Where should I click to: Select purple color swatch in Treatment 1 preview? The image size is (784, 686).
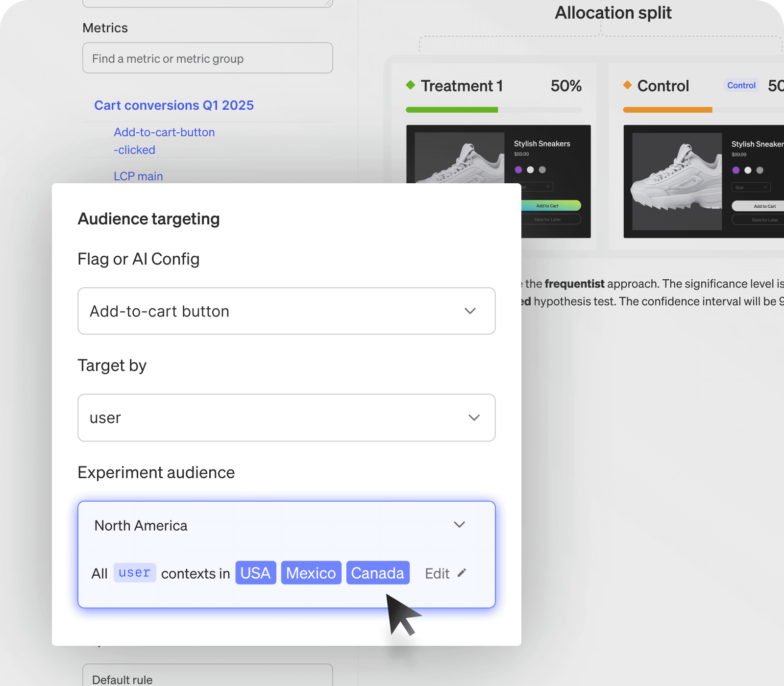pyautogui.click(x=518, y=170)
